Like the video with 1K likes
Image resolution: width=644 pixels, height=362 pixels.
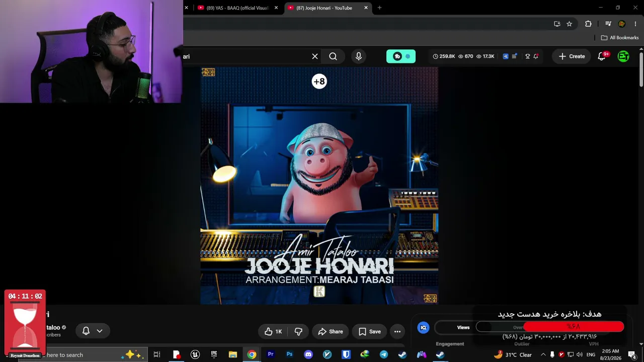point(273,331)
